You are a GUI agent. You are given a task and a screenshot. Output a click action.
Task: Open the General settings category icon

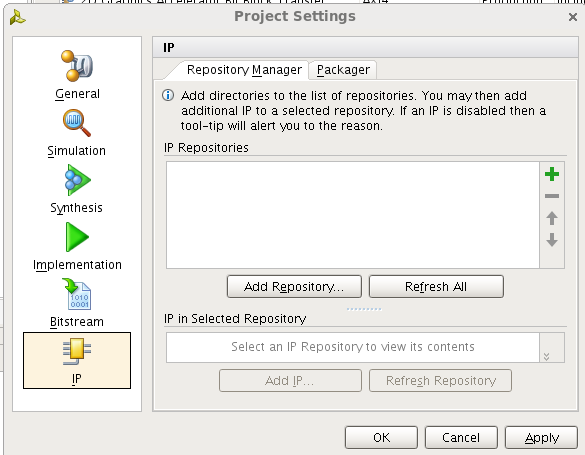point(77,66)
